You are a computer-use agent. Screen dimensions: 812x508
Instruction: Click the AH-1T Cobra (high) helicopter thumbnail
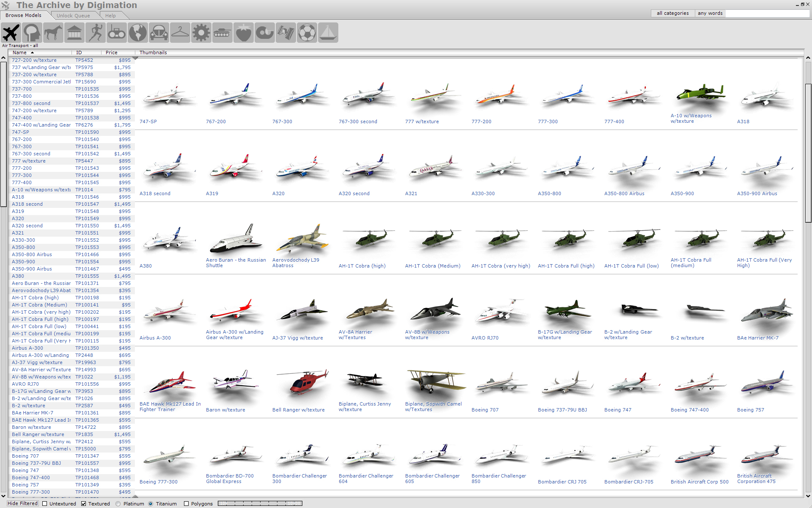click(369, 239)
